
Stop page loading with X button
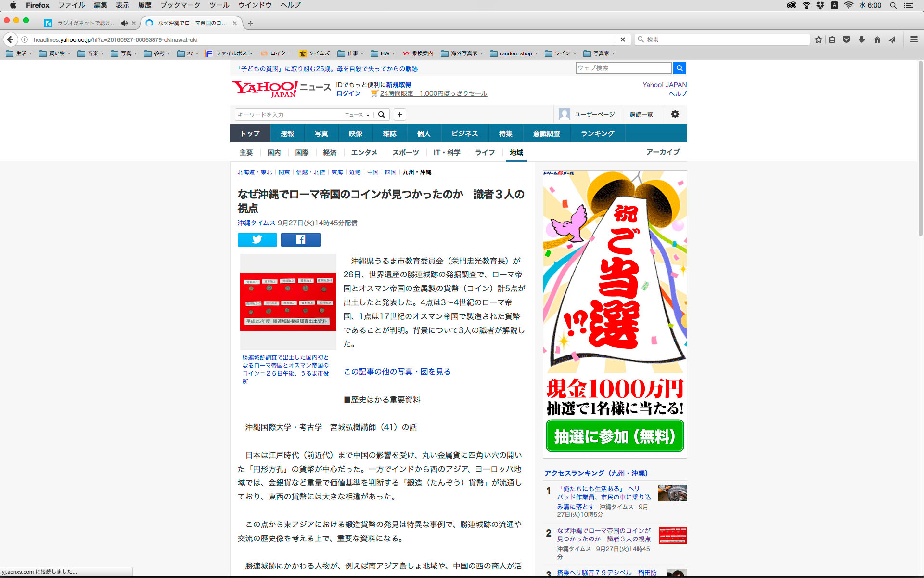(x=622, y=39)
